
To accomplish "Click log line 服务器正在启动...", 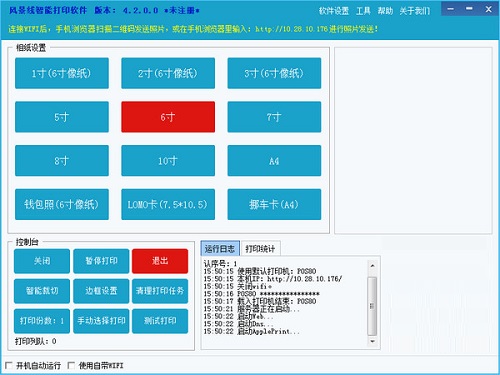I will click(x=252, y=309).
